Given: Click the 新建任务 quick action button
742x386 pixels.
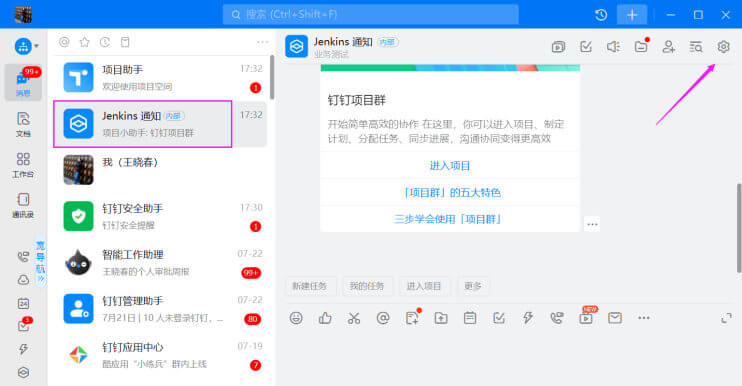Looking at the screenshot, I should tap(310, 286).
